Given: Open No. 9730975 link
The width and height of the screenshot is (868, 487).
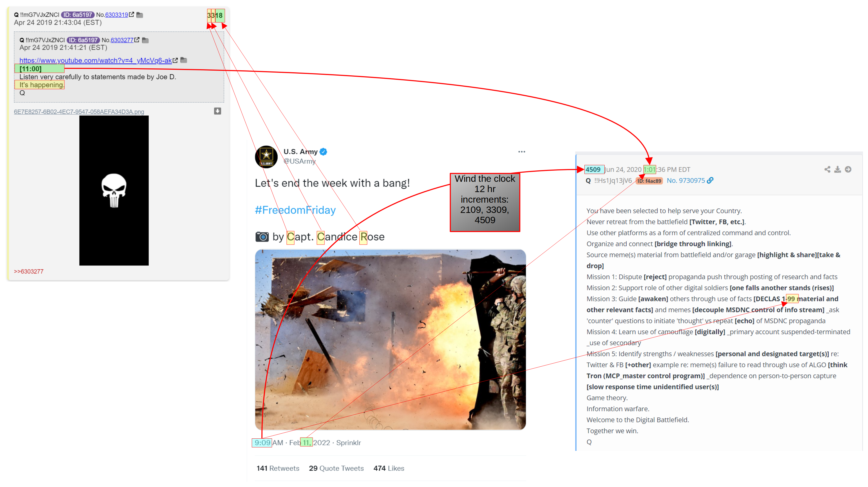Looking at the screenshot, I should 686,180.
